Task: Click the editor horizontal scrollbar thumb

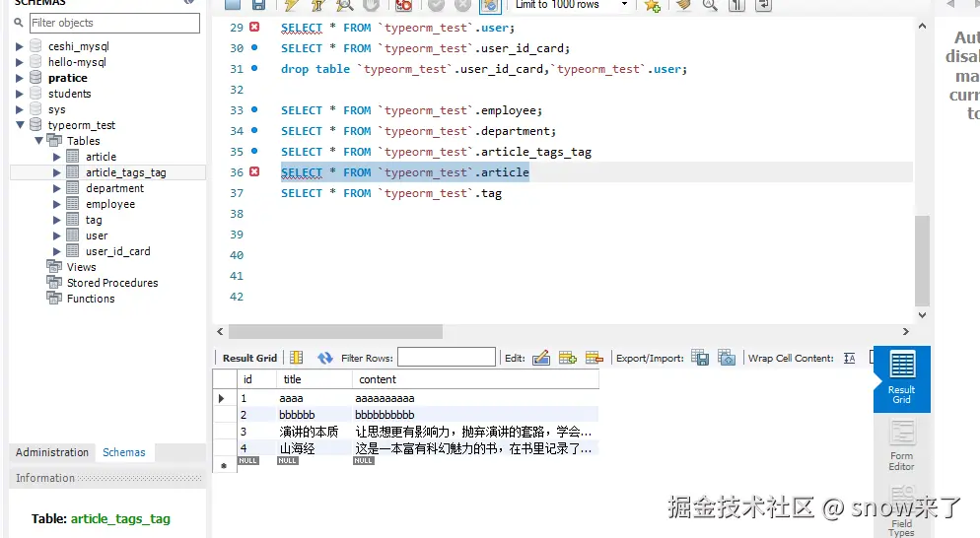Action: [x=335, y=331]
